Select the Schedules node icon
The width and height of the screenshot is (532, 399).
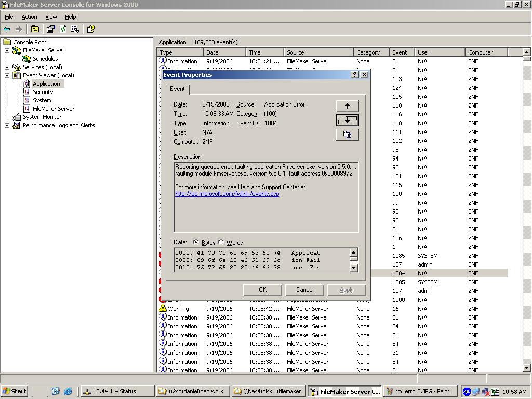click(x=26, y=59)
